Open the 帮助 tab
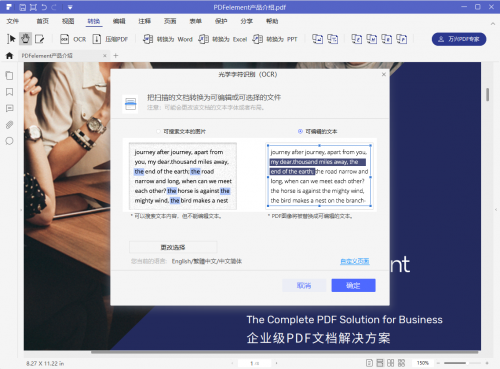 [x=272, y=21]
